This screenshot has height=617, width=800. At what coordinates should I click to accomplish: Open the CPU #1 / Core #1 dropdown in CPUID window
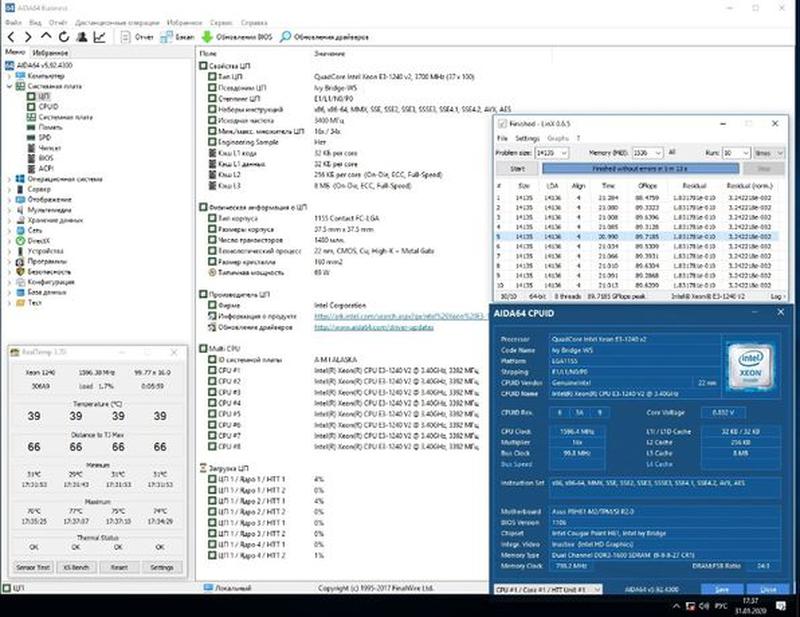548,589
